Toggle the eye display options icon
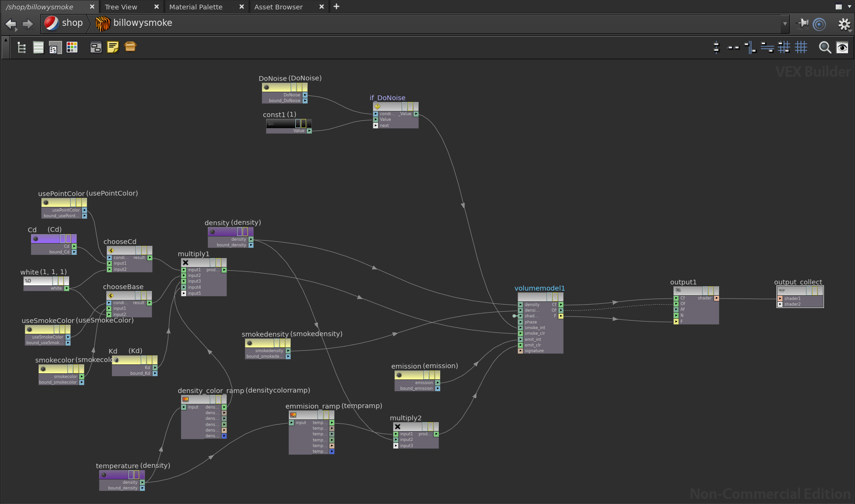The width and height of the screenshot is (855, 504). pyautogui.click(x=842, y=47)
